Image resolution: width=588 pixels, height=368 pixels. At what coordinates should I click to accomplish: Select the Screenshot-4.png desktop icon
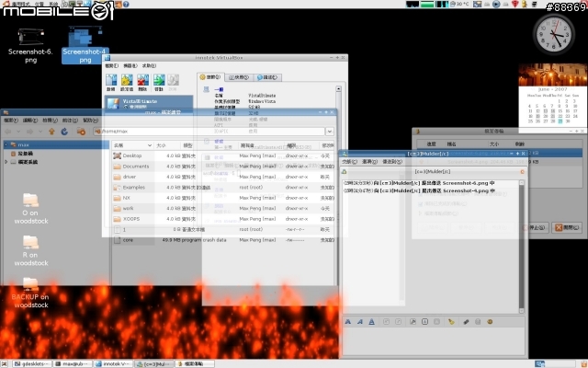point(85,44)
